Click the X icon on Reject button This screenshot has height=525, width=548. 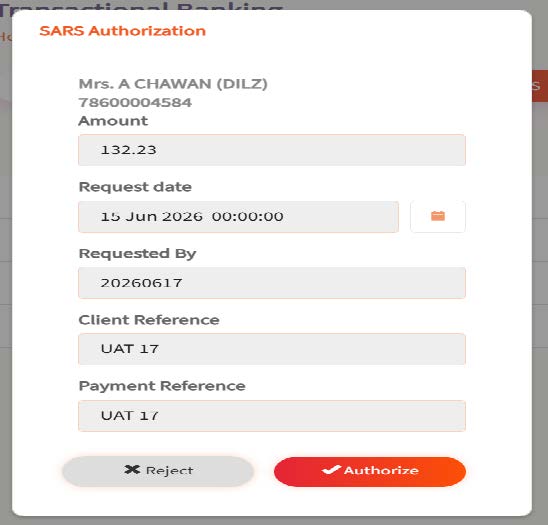coord(132,469)
